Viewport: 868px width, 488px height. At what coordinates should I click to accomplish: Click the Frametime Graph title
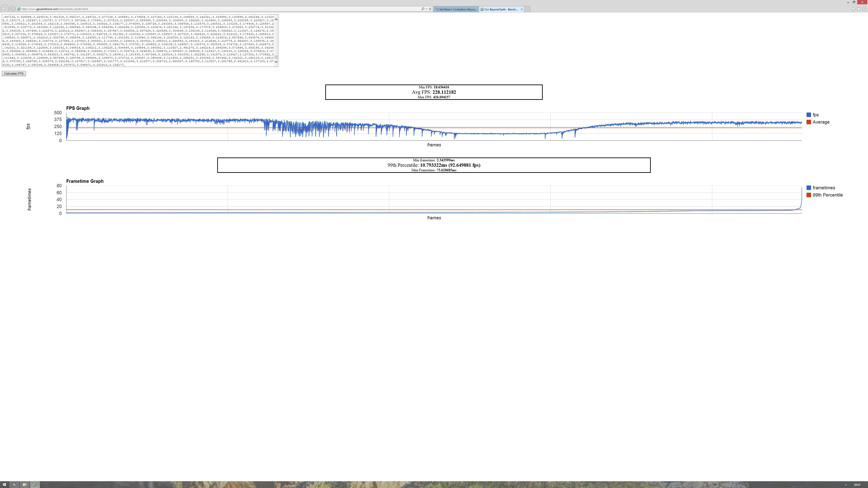85,181
